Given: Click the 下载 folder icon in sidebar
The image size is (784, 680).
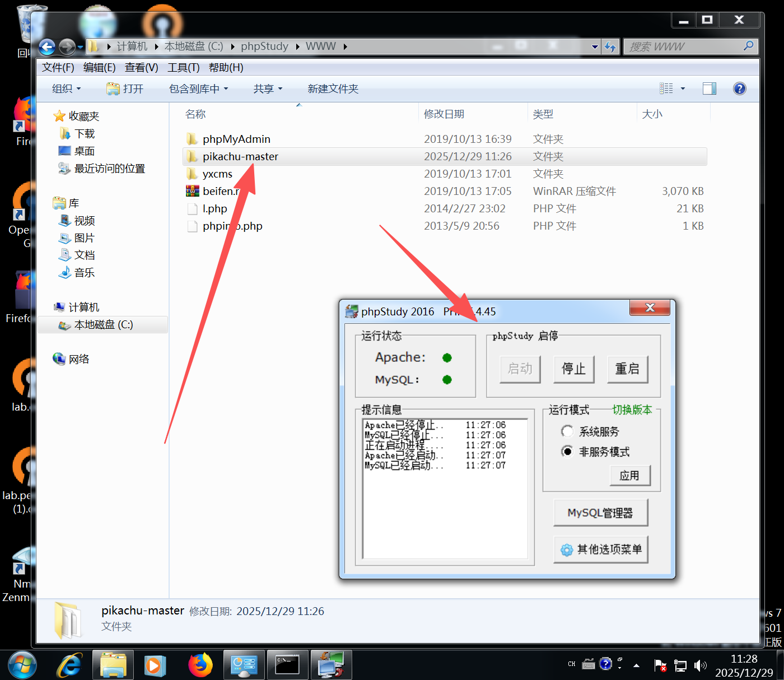Looking at the screenshot, I should [65, 133].
